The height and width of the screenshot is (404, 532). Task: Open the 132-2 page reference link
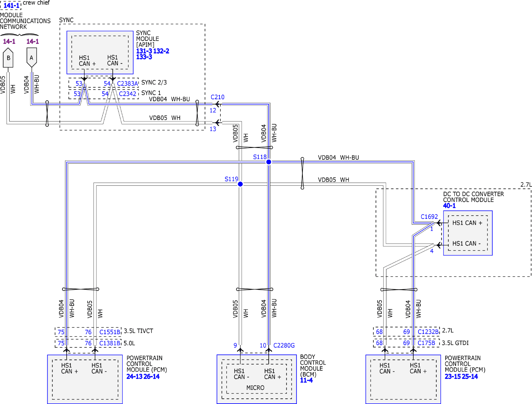pyautogui.click(x=161, y=51)
